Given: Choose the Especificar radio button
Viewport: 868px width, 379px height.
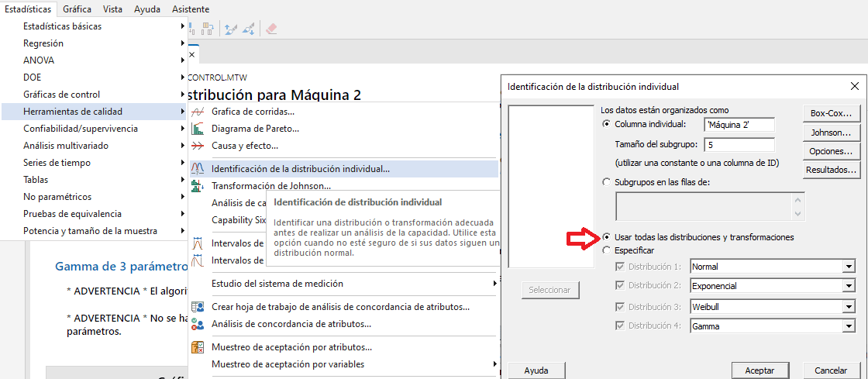Looking at the screenshot, I should point(606,250).
